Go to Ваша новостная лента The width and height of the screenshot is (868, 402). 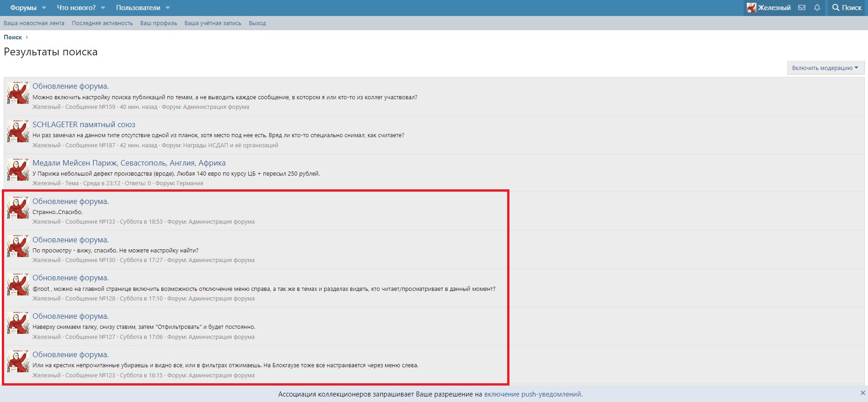34,23
